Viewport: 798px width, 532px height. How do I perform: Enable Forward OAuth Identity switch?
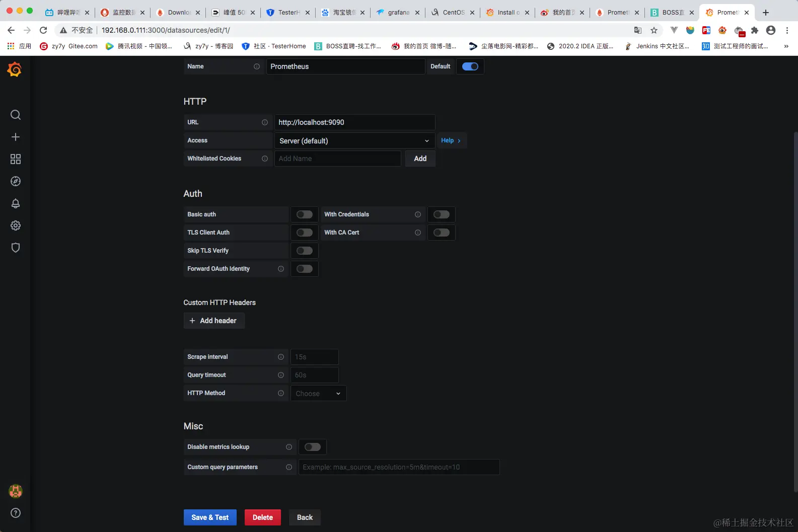[305, 269]
